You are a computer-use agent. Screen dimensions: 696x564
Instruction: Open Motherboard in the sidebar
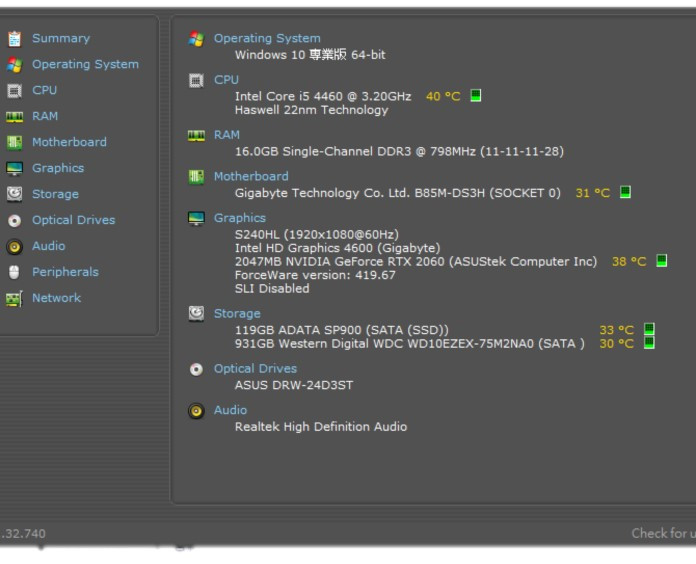[x=69, y=142]
